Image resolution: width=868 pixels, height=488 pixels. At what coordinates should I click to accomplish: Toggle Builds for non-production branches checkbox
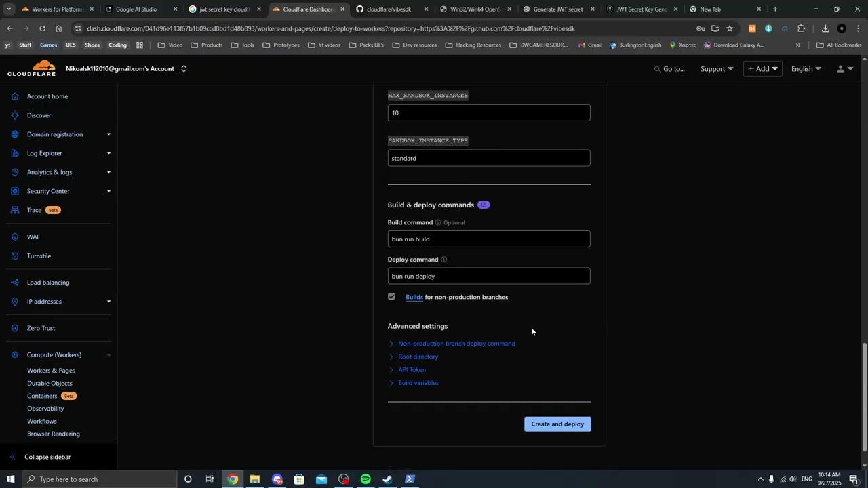tap(391, 297)
